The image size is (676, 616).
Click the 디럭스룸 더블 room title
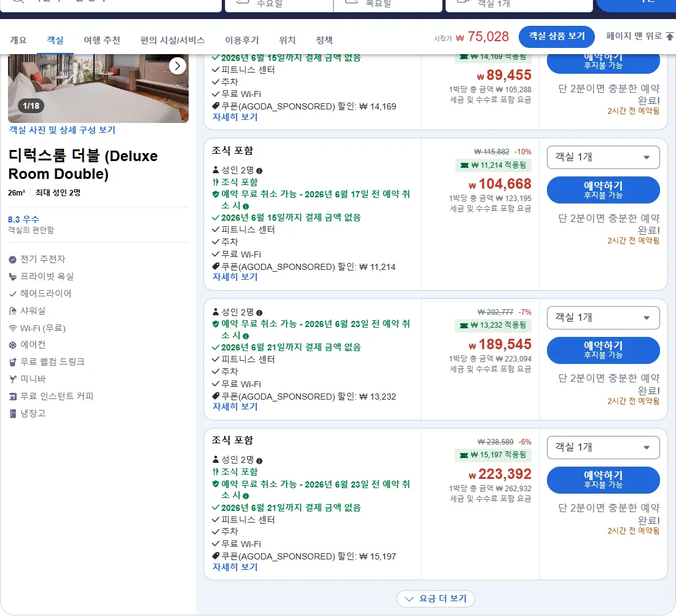click(83, 165)
